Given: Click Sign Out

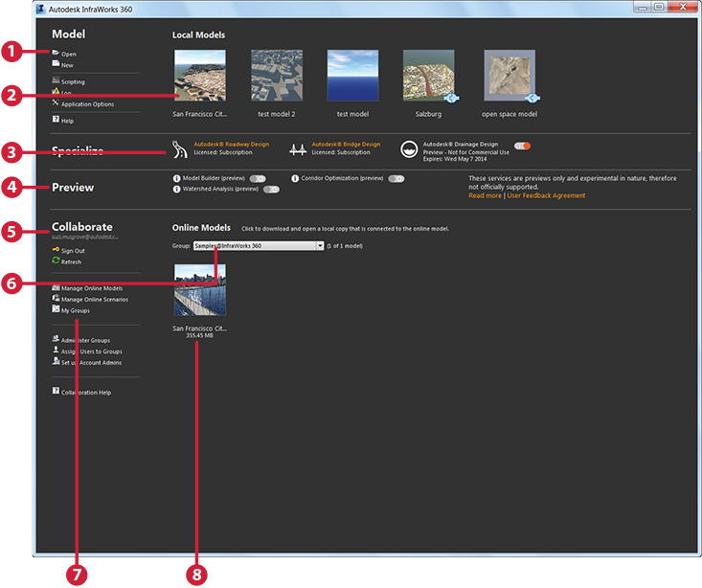Looking at the screenshot, I should pyautogui.click(x=73, y=251).
